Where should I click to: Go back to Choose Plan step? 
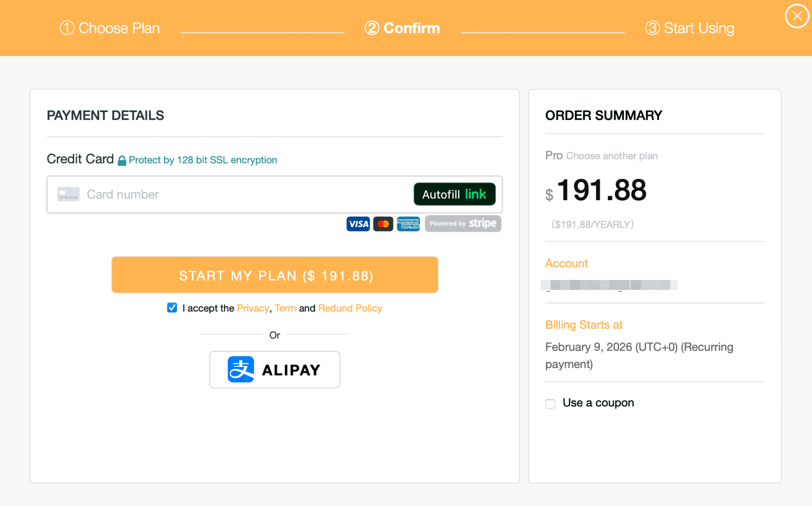pos(110,28)
